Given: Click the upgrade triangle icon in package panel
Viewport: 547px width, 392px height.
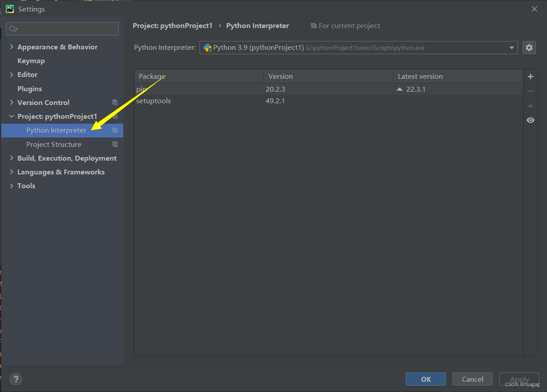Looking at the screenshot, I should point(531,105).
